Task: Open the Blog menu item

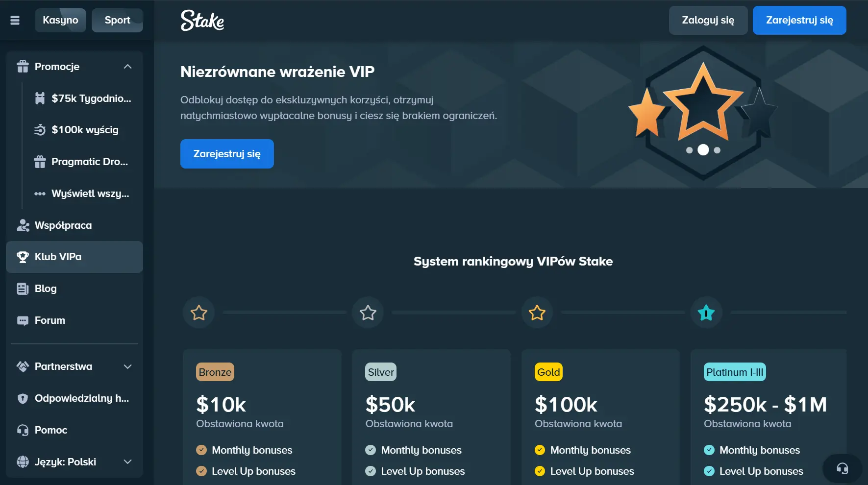Action: (74, 289)
